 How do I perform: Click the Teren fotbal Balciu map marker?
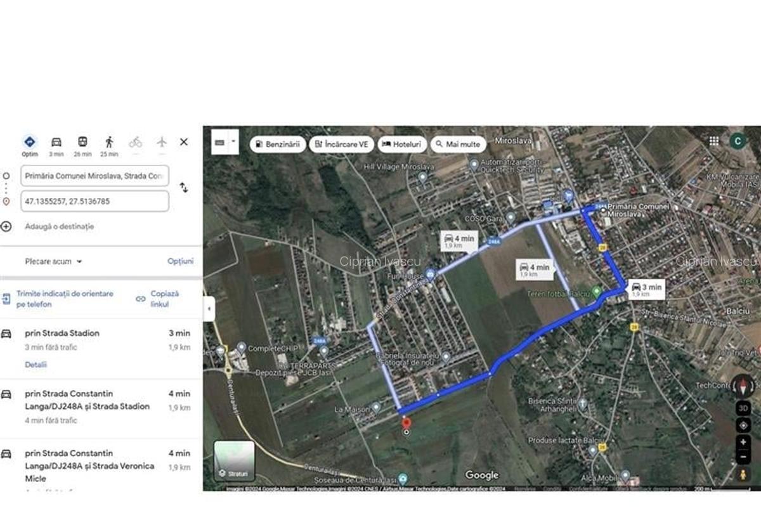coord(596,292)
